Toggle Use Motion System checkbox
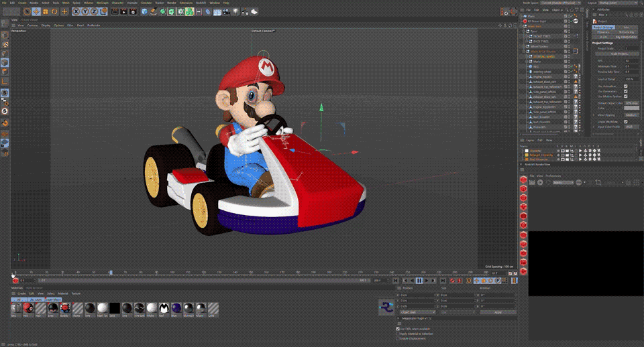The width and height of the screenshot is (644, 347). pyautogui.click(x=625, y=96)
